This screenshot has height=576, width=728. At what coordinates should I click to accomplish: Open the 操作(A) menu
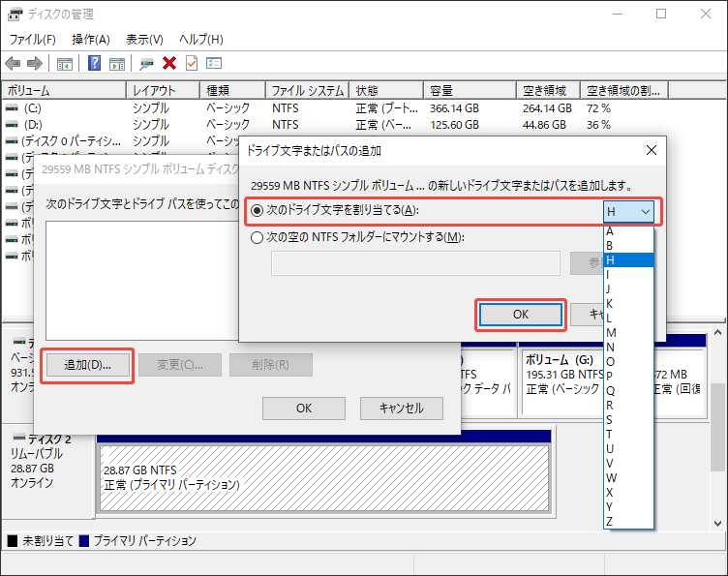91,40
